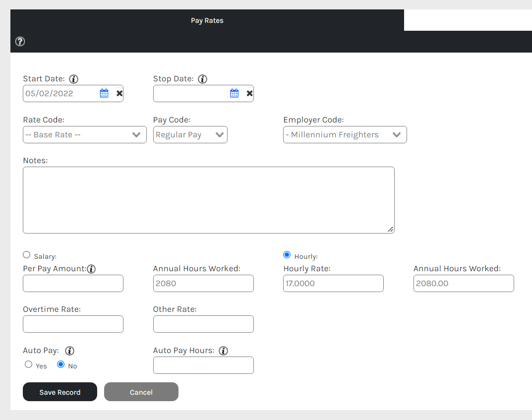Open the Pay Code dropdown
Image resolution: width=532 pixels, height=420 pixels.
point(190,135)
